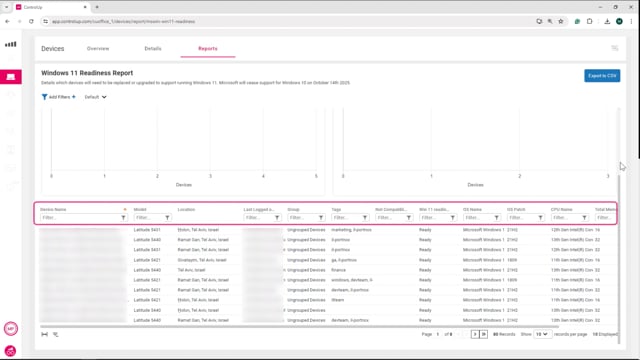The image size is (640, 360).
Task: Open the browser downloads icon
Action: [x=607, y=21]
